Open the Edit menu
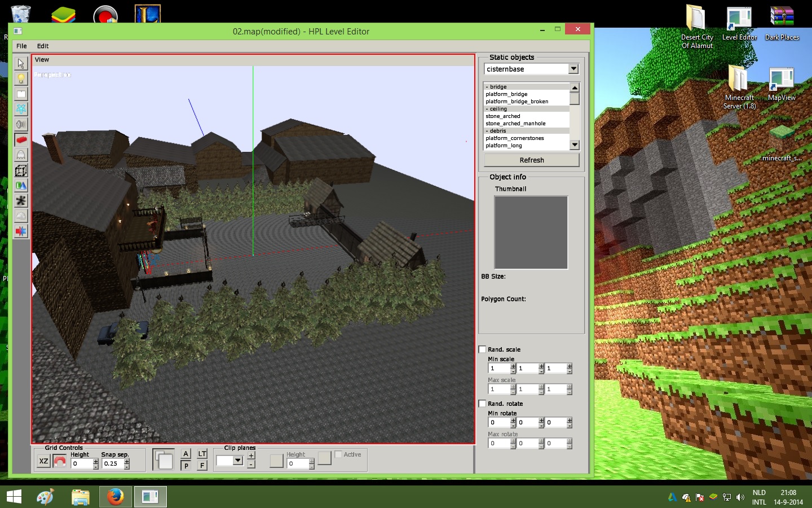Image resolution: width=812 pixels, height=508 pixels. 43,46
